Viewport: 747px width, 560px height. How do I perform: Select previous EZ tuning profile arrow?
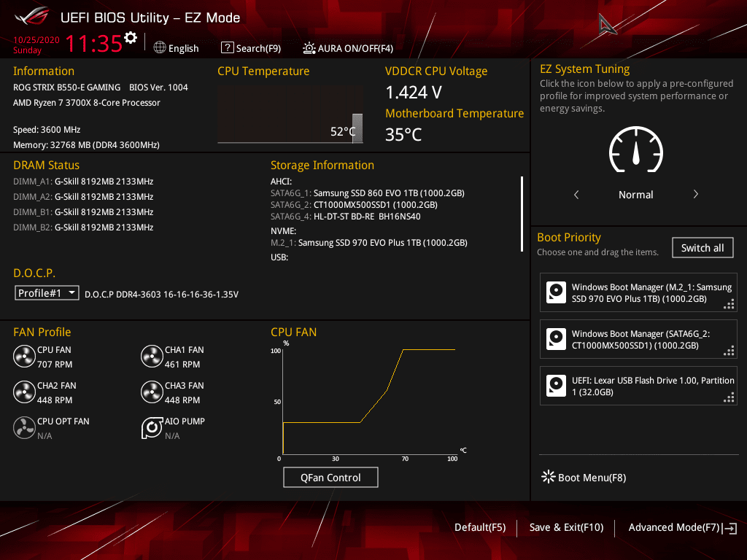click(x=576, y=194)
